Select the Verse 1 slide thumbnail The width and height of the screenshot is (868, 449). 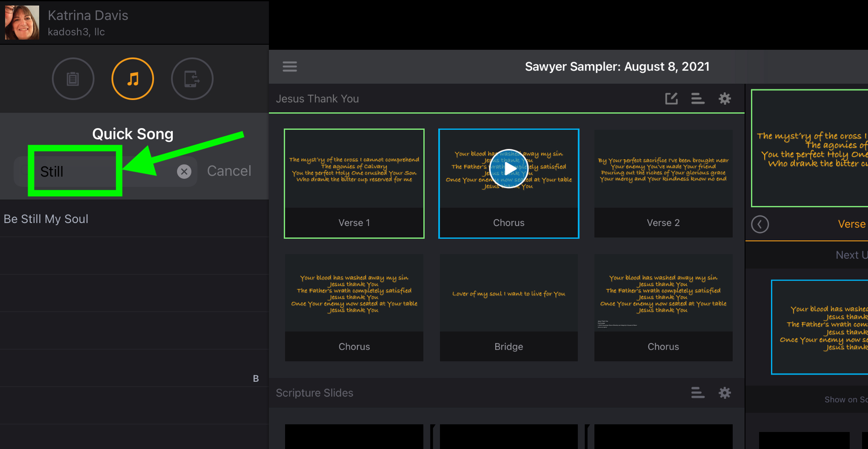(x=354, y=183)
